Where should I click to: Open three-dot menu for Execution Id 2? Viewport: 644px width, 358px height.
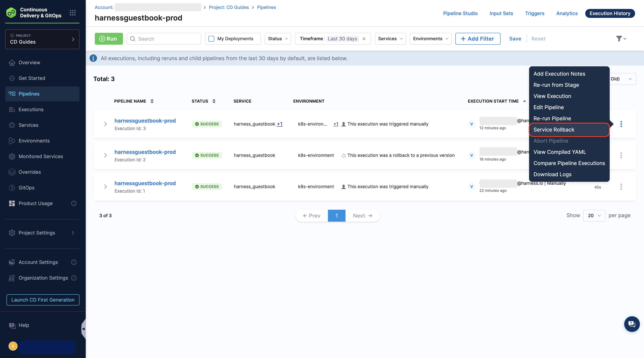pos(621,155)
